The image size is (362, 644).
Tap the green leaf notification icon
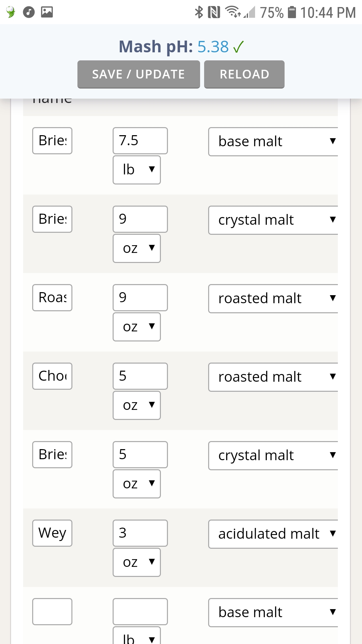[10, 12]
